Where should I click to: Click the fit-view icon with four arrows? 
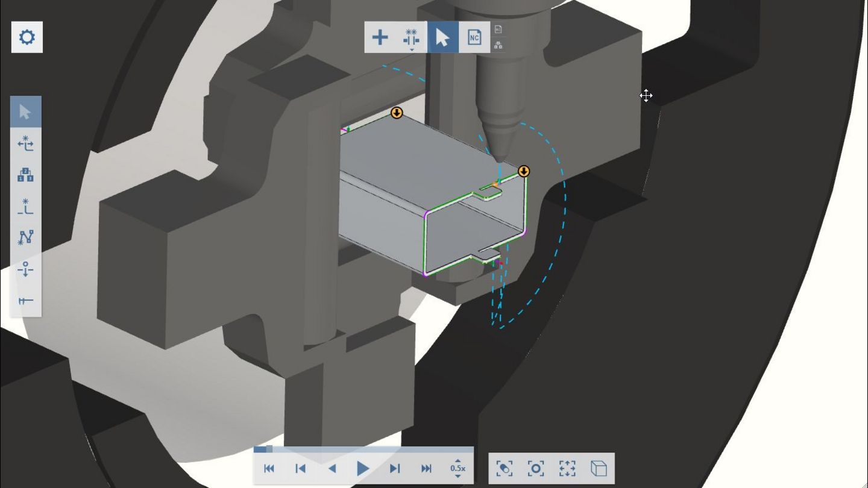pos(567,468)
